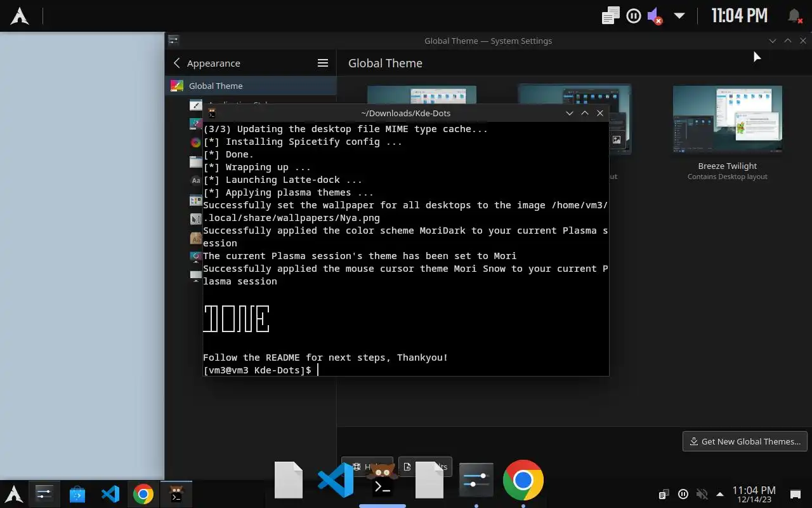Click Get New Global Themes button
Viewport: 812px width, 508px height.
tap(745, 441)
